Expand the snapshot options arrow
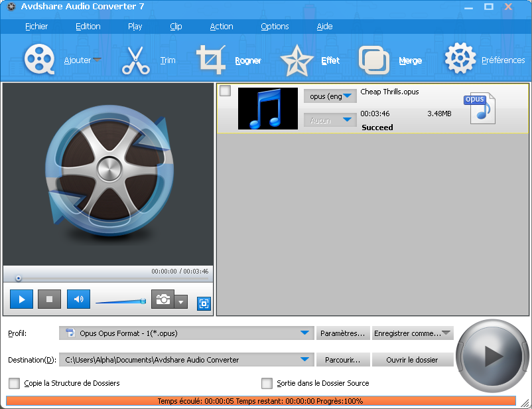 pyautogui.click(x=181, y=301)
